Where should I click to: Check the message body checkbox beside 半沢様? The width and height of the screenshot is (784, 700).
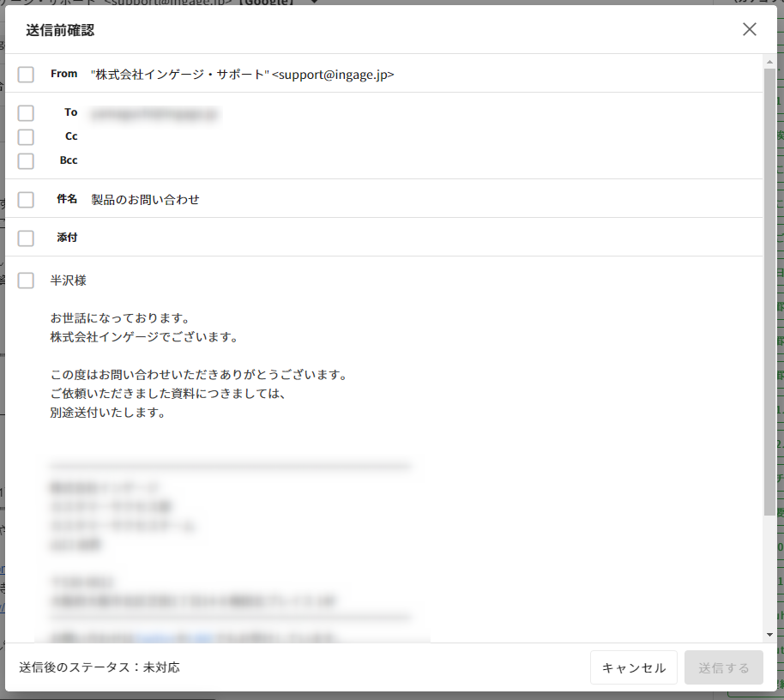(26, 281)
